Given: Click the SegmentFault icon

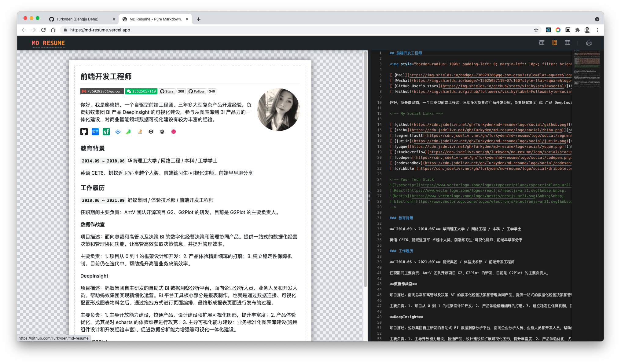Looking at the screenshot, I should pos(106,132).
